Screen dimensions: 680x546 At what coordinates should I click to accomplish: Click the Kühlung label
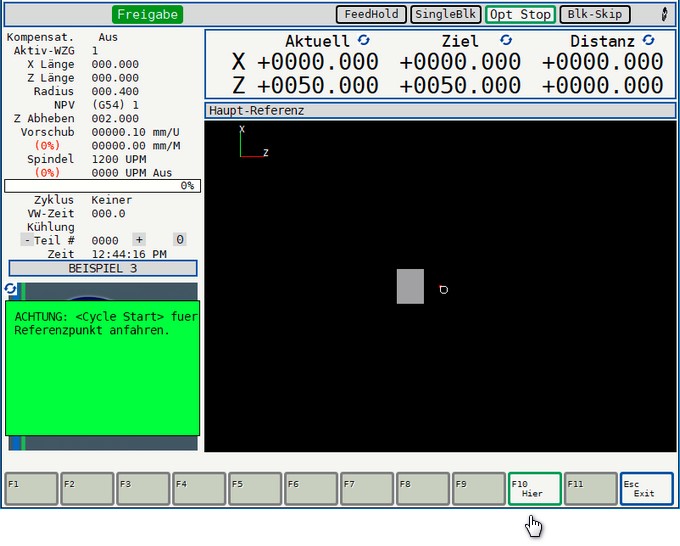point(50,227)
